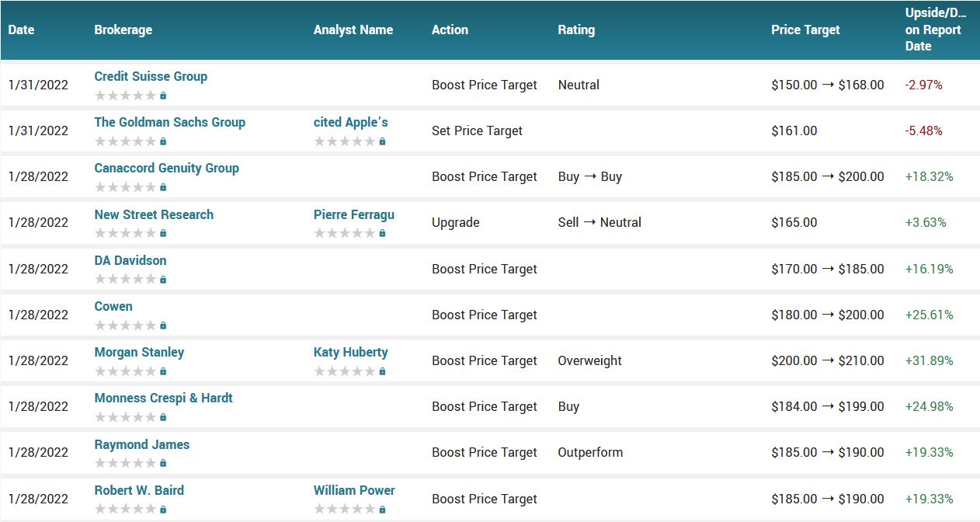Viewport: 980px width, 522px height.
Task: Click the star rating under Canaccord Genuity Group
Action: click(x=125, y=188)
